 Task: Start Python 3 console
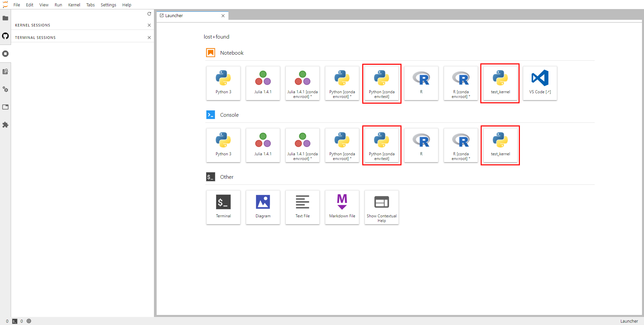223,145
